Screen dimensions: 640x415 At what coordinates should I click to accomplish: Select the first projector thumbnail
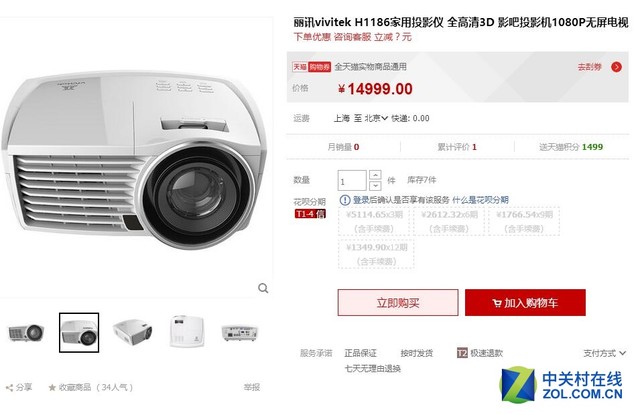pyautogui.click(x=26, y=333)
